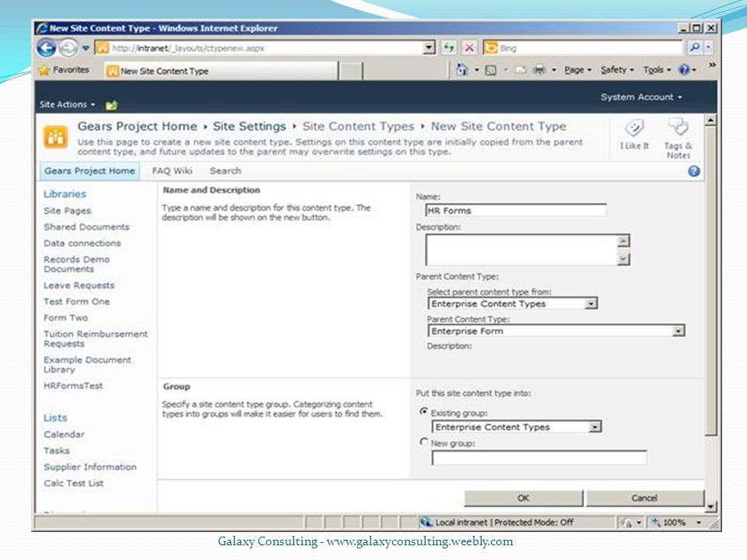Open the Supplier Information list link

90,467
